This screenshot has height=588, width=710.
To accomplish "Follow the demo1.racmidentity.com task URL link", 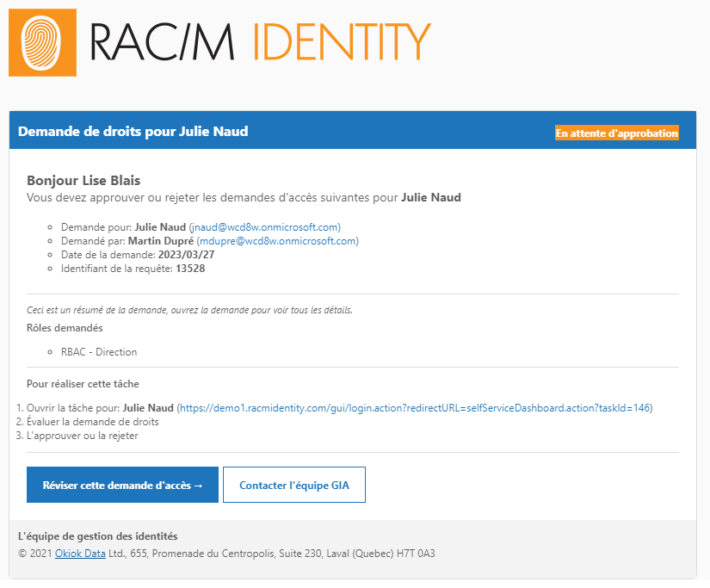I will click(x=415, y=408).
